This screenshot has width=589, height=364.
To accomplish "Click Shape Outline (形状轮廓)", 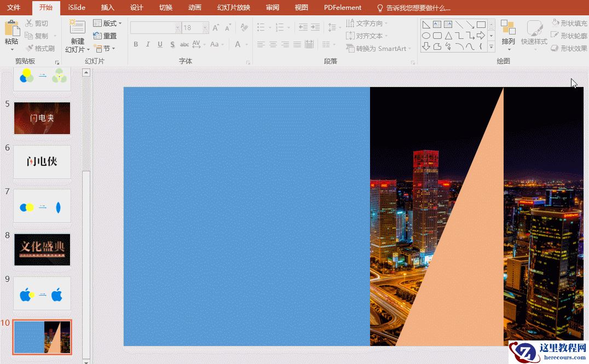I will 569,36.
